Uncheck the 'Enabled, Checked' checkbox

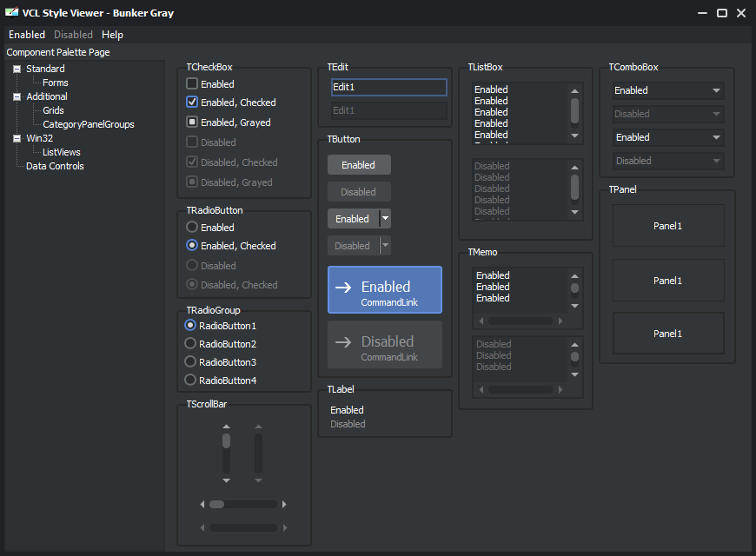coord(192,103)
